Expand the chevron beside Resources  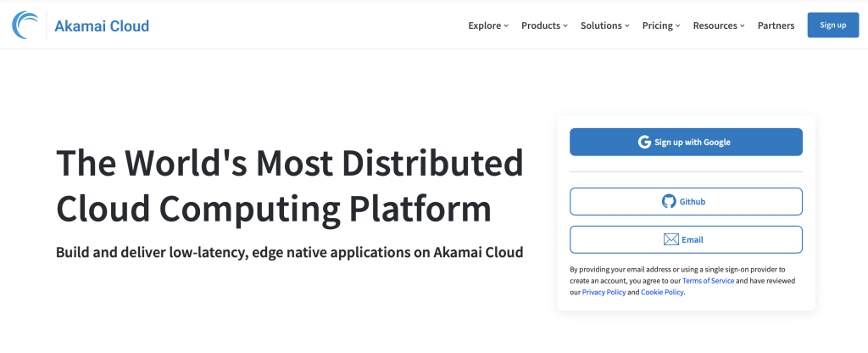(742, 26)
